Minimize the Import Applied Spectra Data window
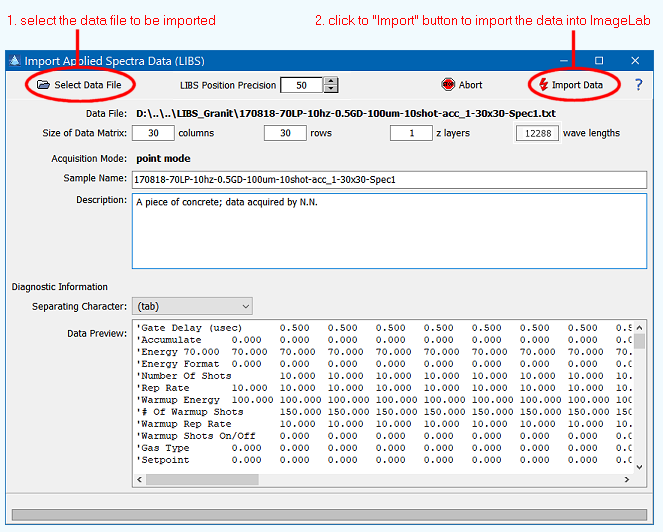The width and height of the screenshot is (663, 532). (564, 60)
